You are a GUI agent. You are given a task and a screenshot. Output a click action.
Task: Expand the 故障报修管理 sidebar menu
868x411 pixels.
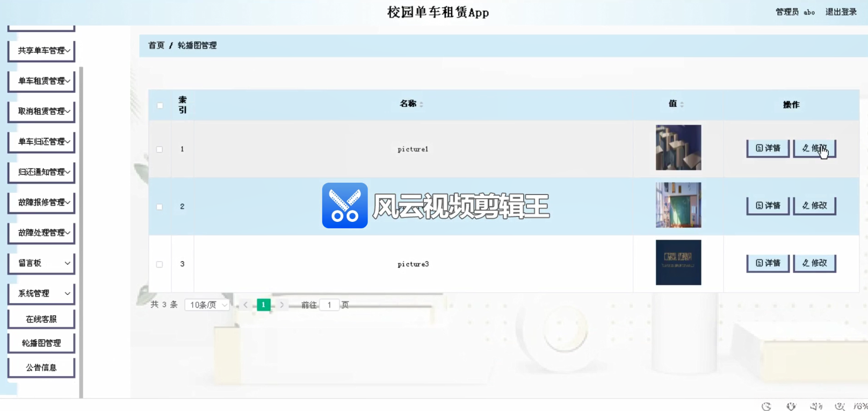(41, 203)
